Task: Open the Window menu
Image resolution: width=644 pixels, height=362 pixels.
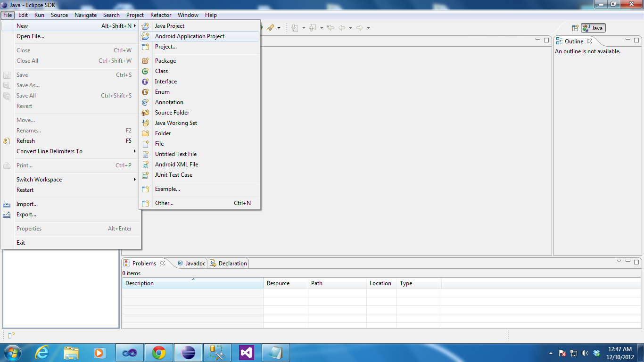Action: coord(188,15)
